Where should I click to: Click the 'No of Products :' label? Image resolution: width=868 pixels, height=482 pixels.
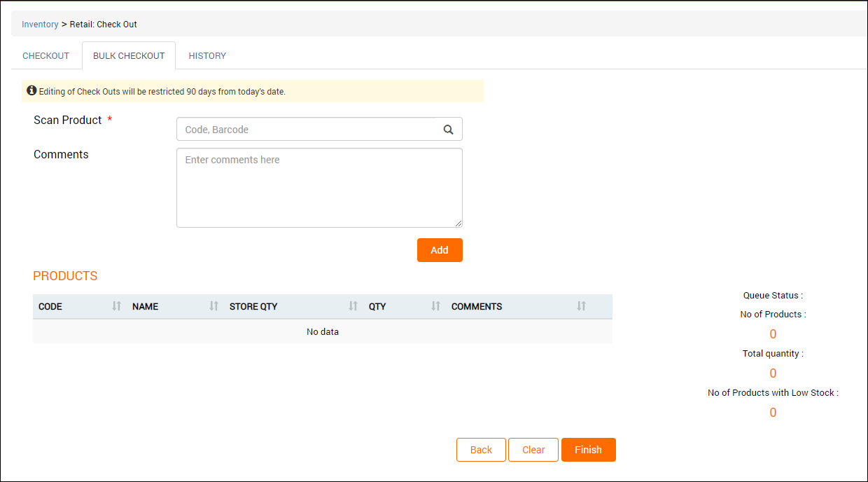[773, 315]
